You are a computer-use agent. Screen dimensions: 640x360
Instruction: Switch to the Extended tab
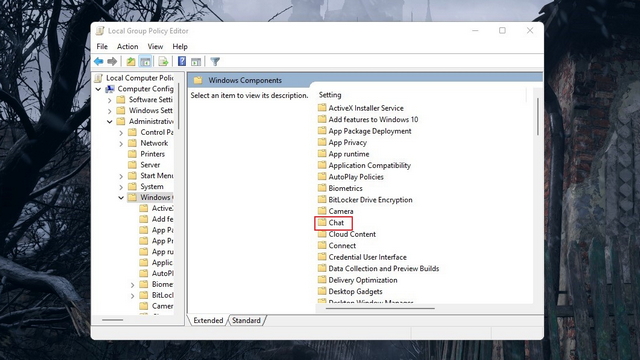click(x=208, y=320)
